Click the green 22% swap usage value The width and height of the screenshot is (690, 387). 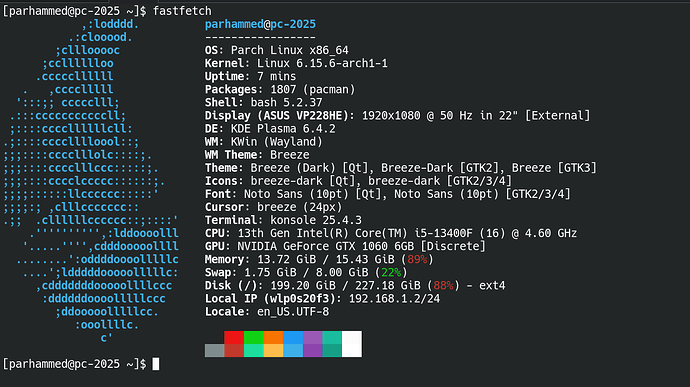pos(391,273)
